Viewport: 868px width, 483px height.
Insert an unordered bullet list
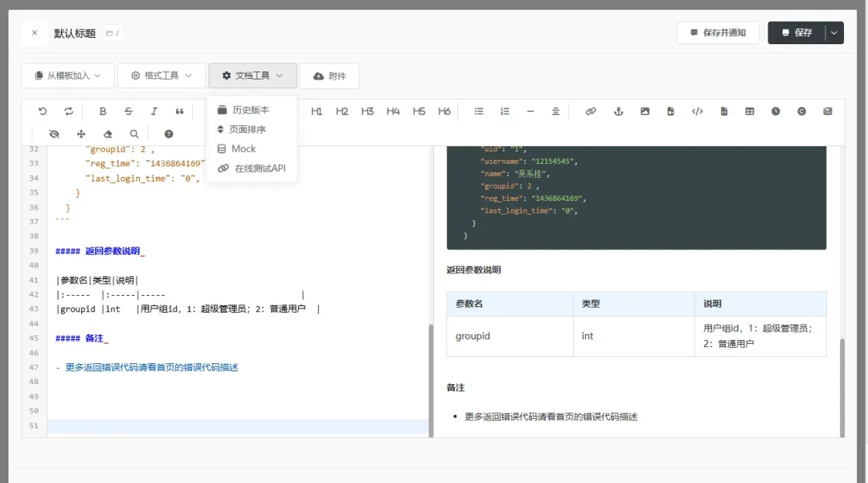tap(479, 112)
